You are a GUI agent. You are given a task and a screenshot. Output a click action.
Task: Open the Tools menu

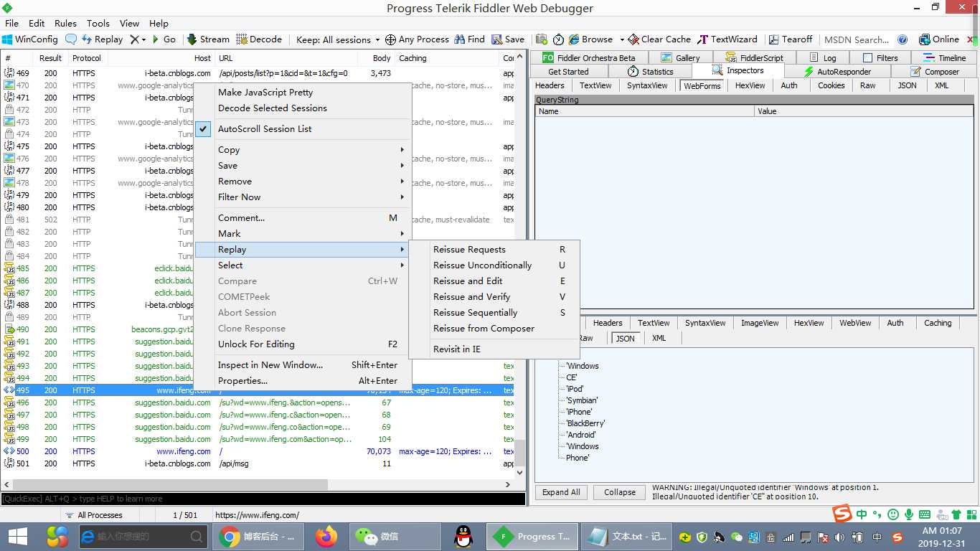[98, 23]
